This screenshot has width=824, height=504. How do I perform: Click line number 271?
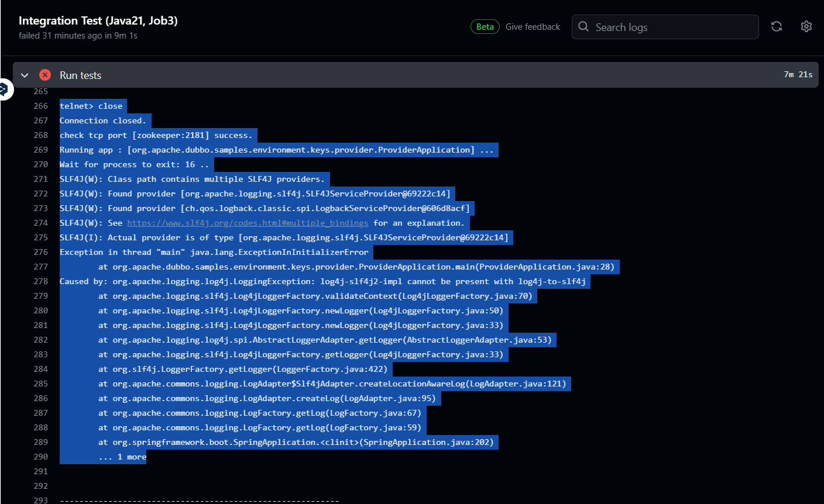click(x=41, y=179)
